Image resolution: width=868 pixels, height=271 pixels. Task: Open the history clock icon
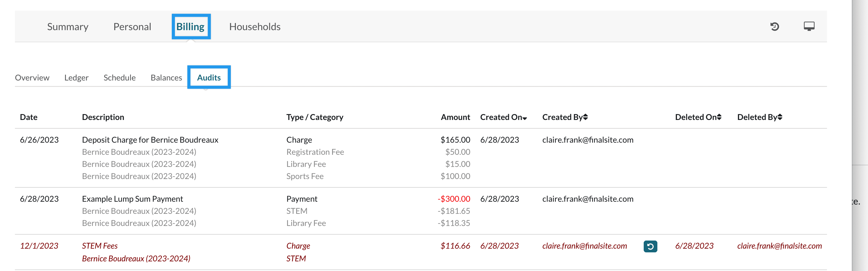pos(774,27)
